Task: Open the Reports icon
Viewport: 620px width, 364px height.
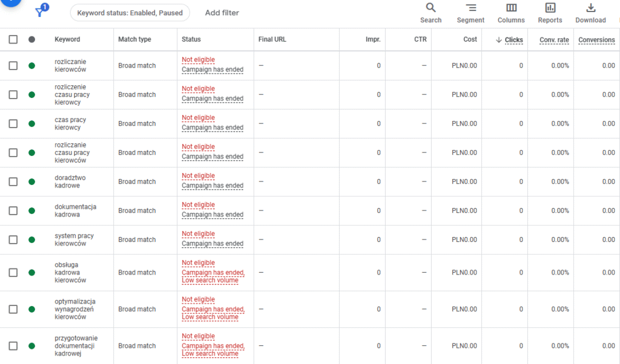Action: point(550,11)
